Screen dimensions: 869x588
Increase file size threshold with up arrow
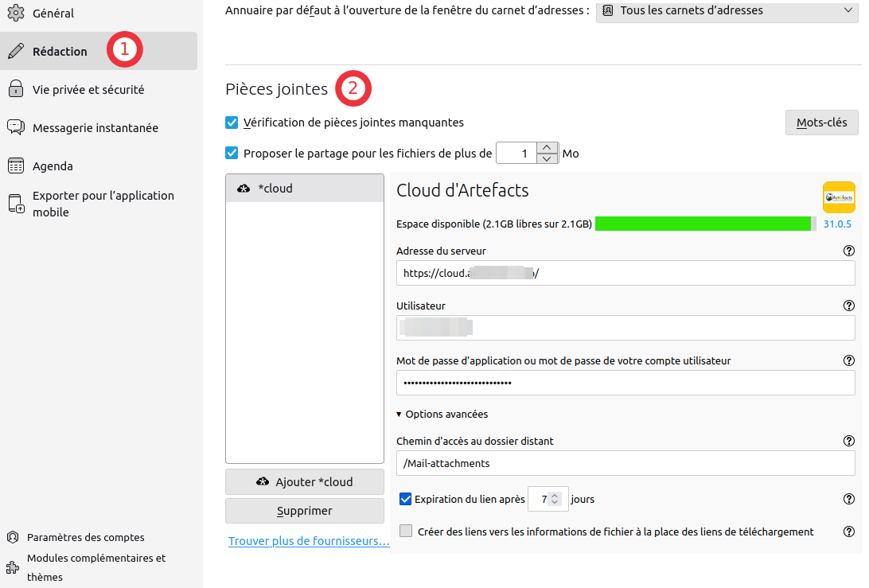click(x=547, y=147)
